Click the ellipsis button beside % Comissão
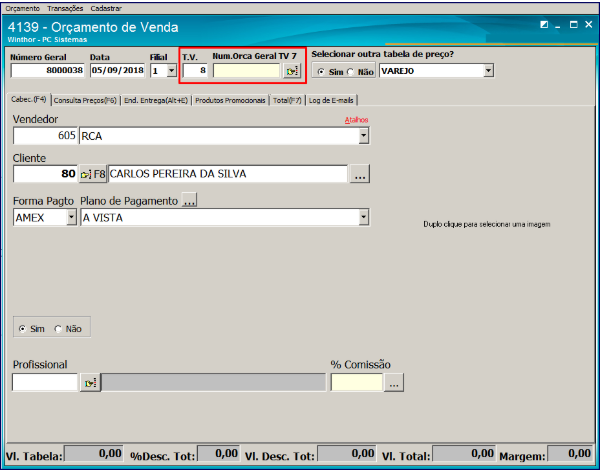The height and width of the screenshot is (471, 602). [x=394, y=383]
